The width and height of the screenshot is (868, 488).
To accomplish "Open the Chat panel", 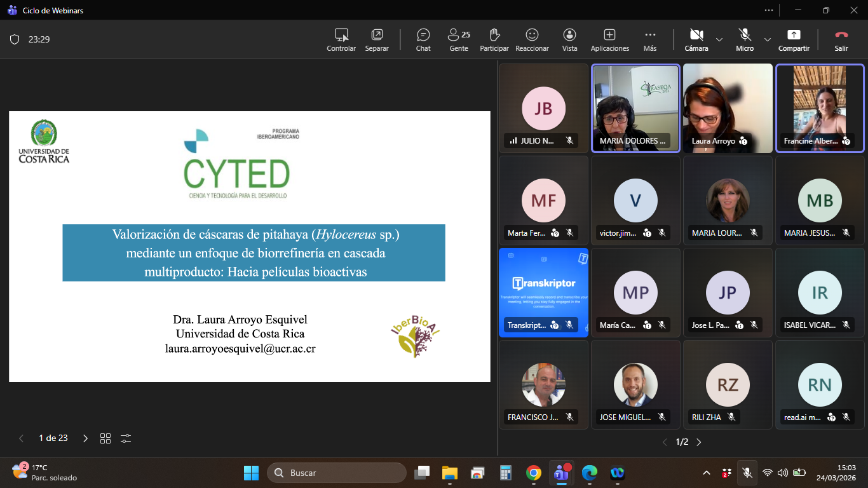I will pos(423,39).
